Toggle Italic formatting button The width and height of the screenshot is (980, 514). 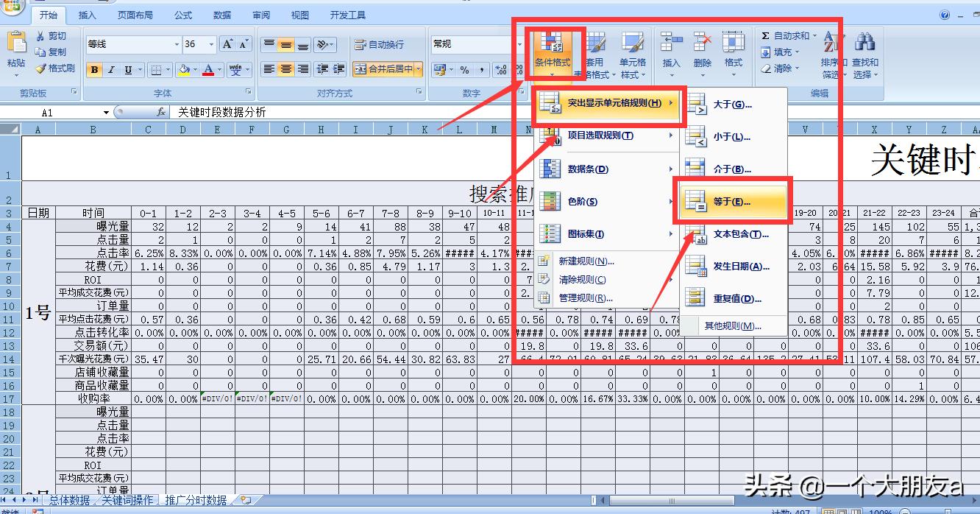click(x=111, y=70)
